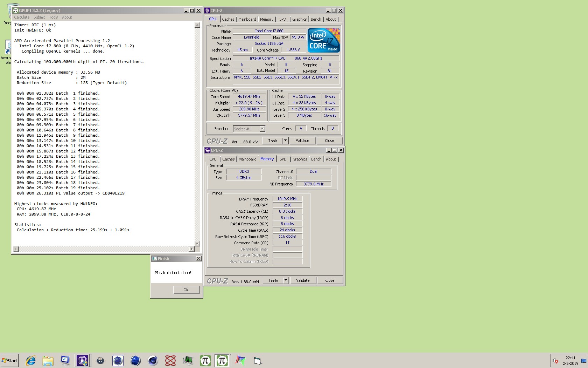
Task: Click GPUPI vertical scrollbar down arrow
Action: click(x=197, y=243)
